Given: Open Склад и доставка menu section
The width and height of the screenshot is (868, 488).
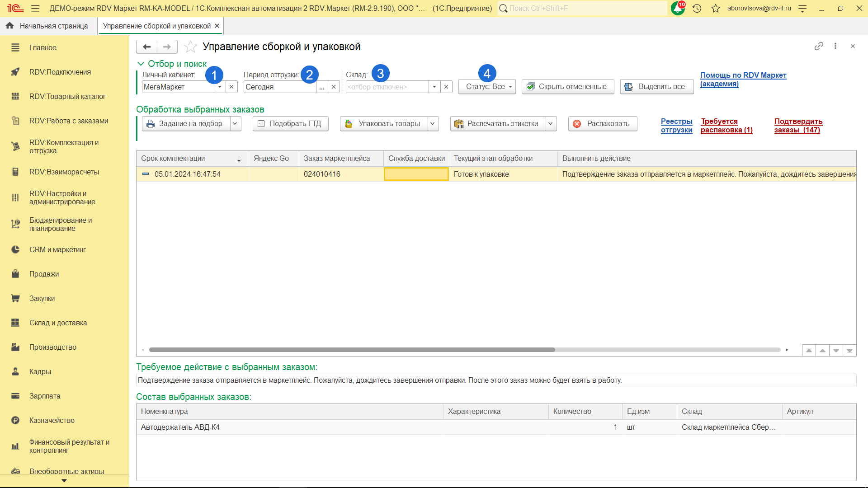Looking at the screenshot, I should pyautogui.click(x=58, y=323).
